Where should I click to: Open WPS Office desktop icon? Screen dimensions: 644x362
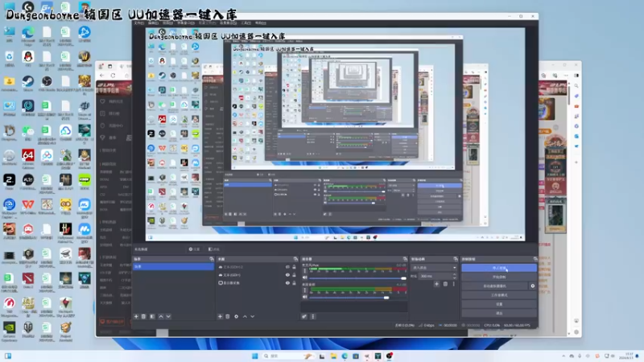tap(28, 207)
